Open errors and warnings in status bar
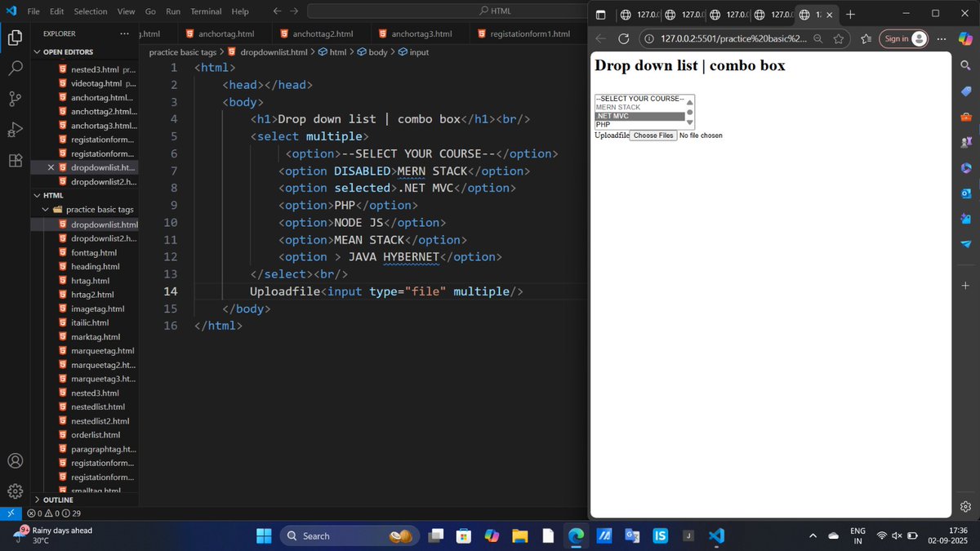 54,513
